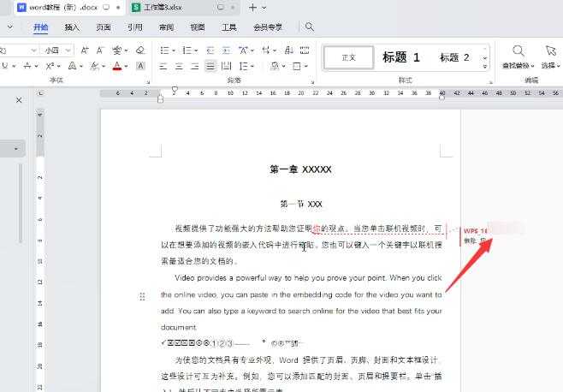Increase font size with the A+ icon

pos(85,50)
